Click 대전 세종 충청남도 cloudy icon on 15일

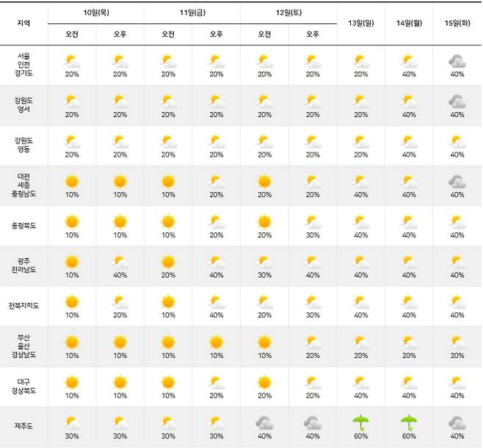point(457,182)
